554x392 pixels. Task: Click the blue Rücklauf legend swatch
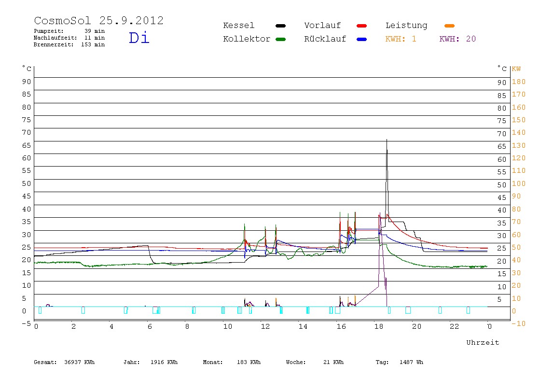coord(362,39)
